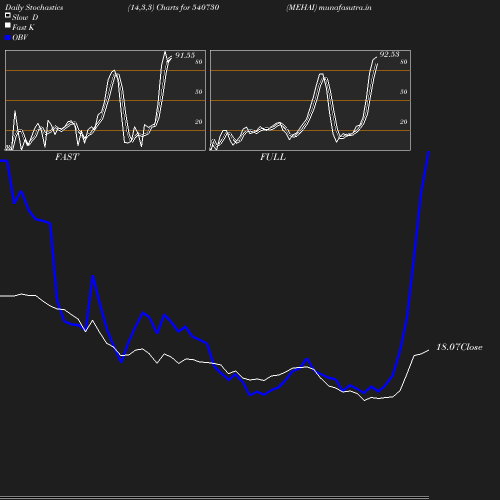Screen dimensions: 500x500
Task: Click the Slow D legend swatch
Action: pyautogui.click(x=8, y=16)
